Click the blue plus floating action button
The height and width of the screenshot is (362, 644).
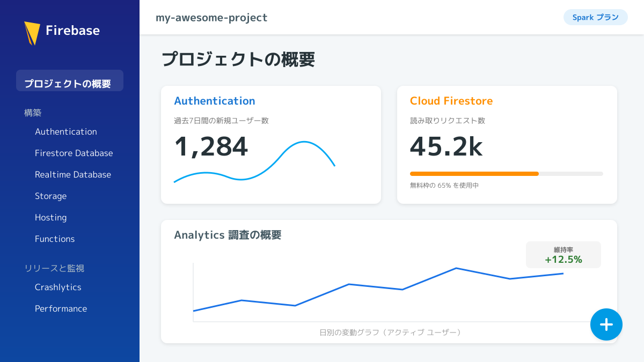[x=606, y=324]
